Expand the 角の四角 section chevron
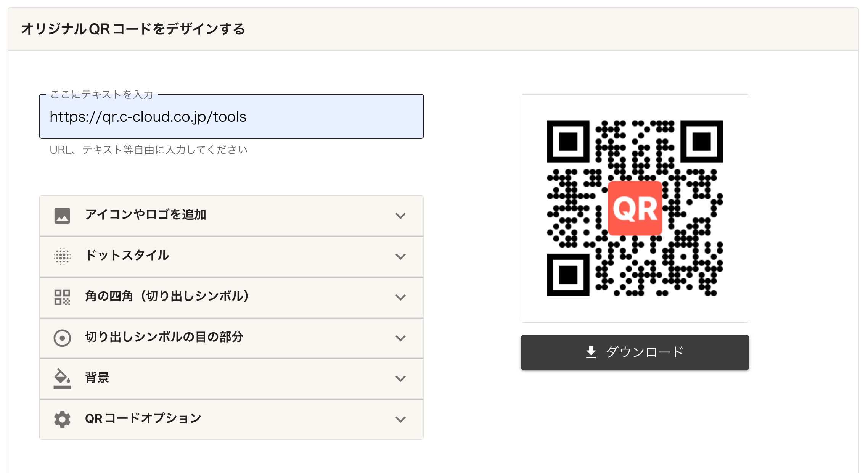This screenshot has width=868, height=473. pos(400,297)
